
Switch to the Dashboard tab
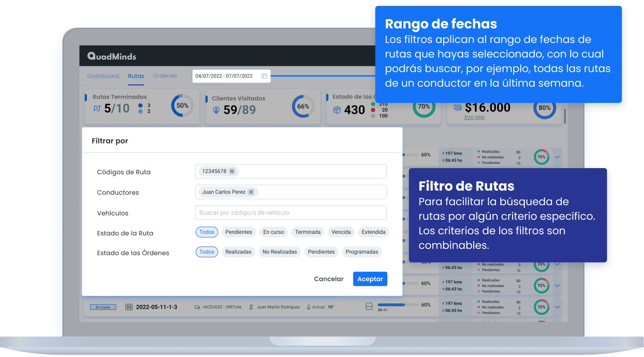[103, 76]
